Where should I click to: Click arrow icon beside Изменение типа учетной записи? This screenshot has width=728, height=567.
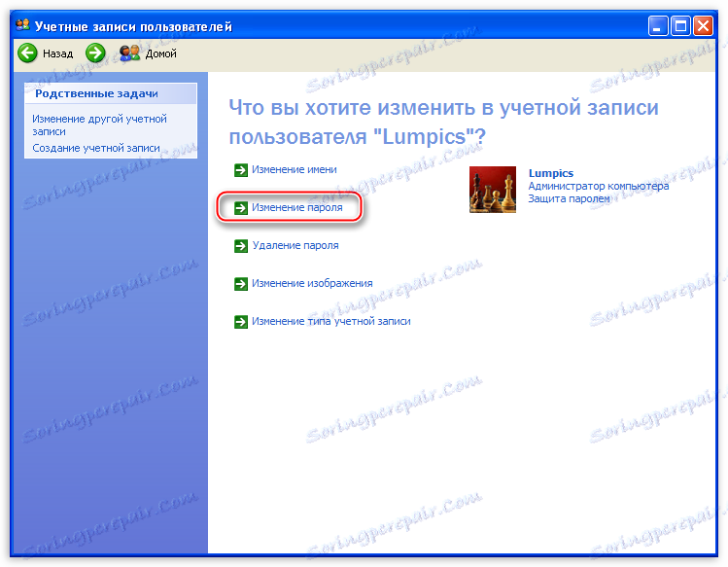(241, 322)
